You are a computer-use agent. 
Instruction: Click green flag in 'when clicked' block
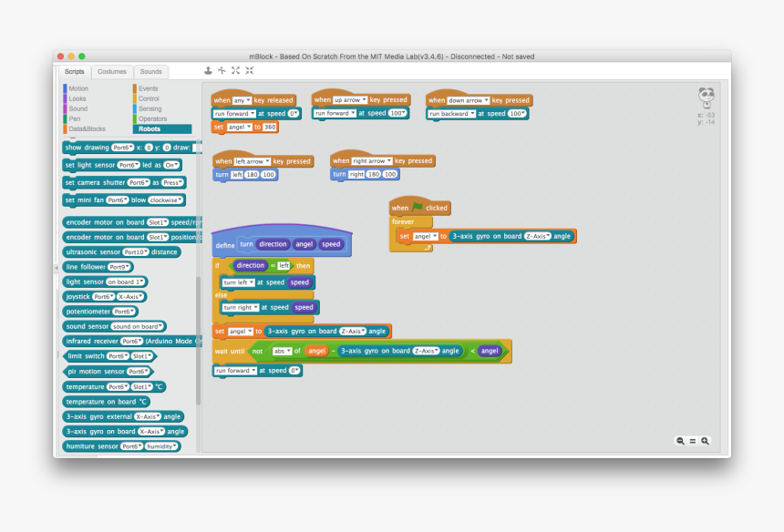[418, 208]
